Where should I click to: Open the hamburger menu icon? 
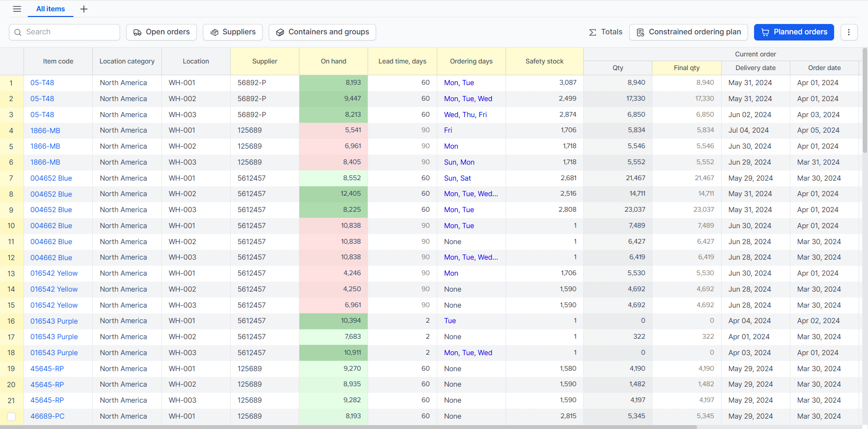click(x=17, y=9)
